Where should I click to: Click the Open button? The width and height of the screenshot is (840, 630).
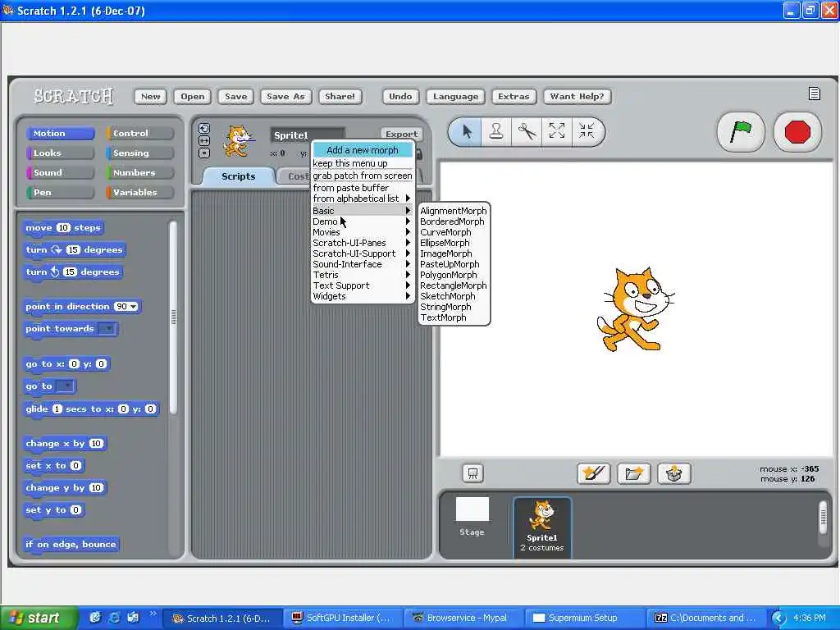point(192,97)
